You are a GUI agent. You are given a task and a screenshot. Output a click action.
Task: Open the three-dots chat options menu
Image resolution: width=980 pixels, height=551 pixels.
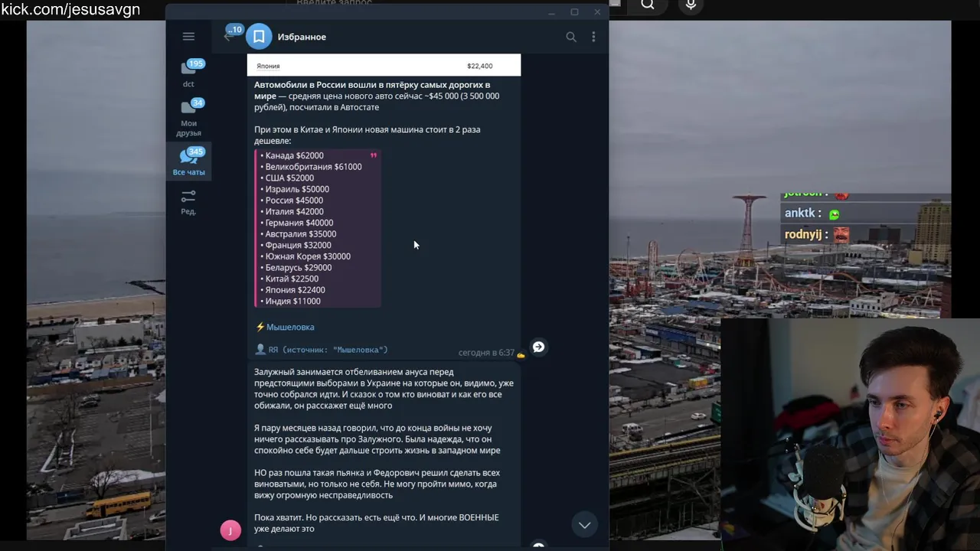593,37
